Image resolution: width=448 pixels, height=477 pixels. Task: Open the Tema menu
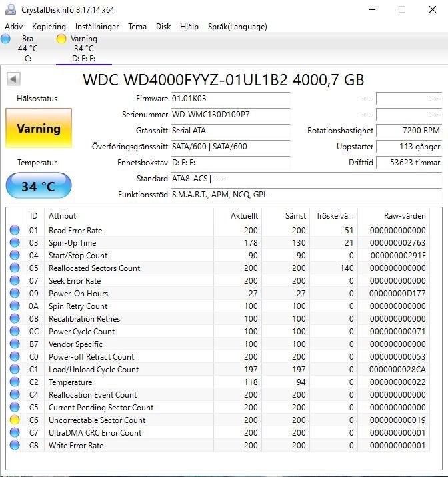tap(137, 27)
